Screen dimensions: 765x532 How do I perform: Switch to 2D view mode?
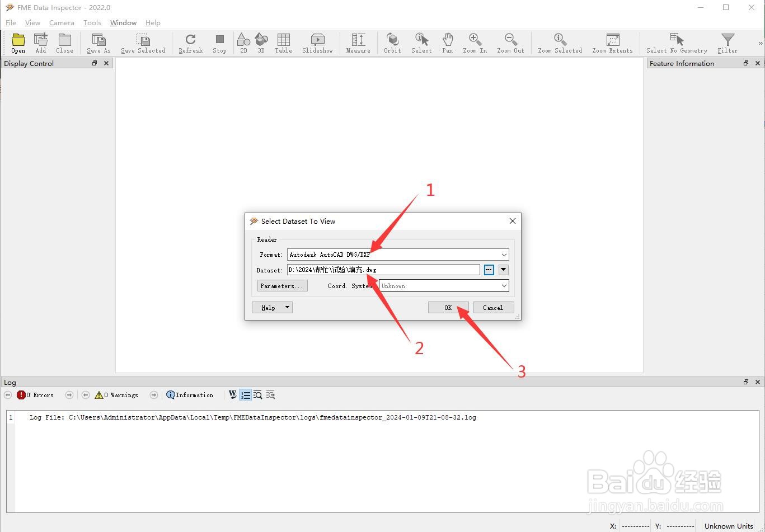pos(243,43)
